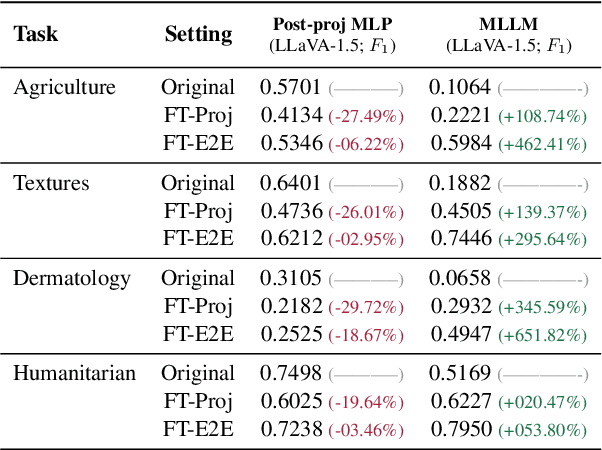Screen dimensions: 602x450
Task: Select the +462.41% improvement value
Action: 542,144
